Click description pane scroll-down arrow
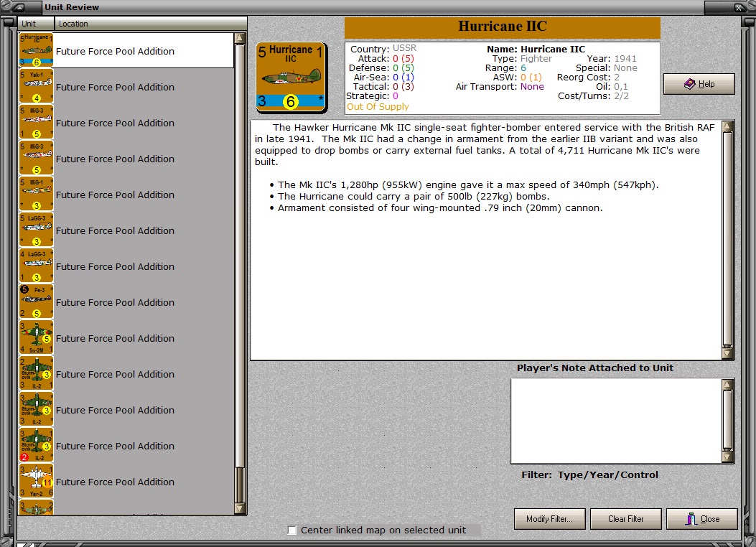 point(727,353)
